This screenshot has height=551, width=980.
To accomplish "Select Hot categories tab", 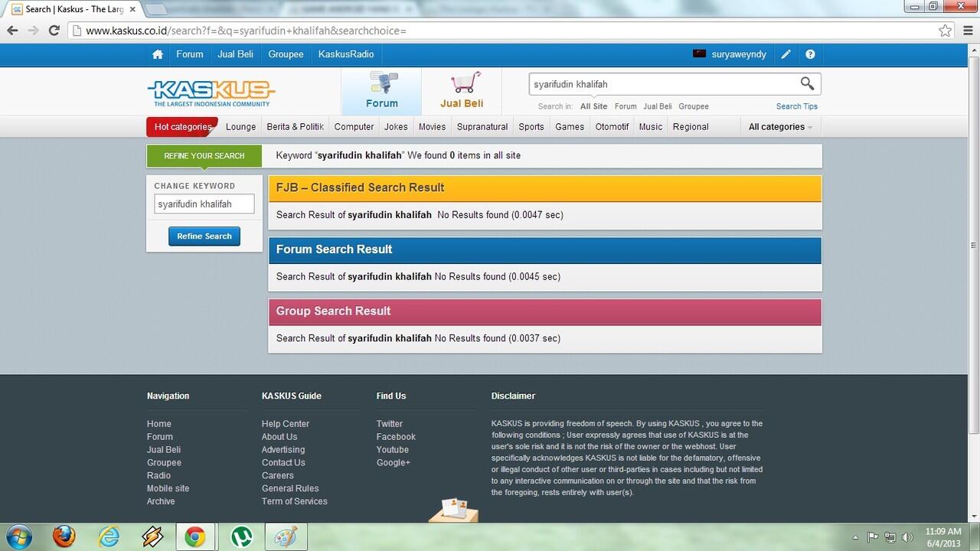I will pos(182,127).
